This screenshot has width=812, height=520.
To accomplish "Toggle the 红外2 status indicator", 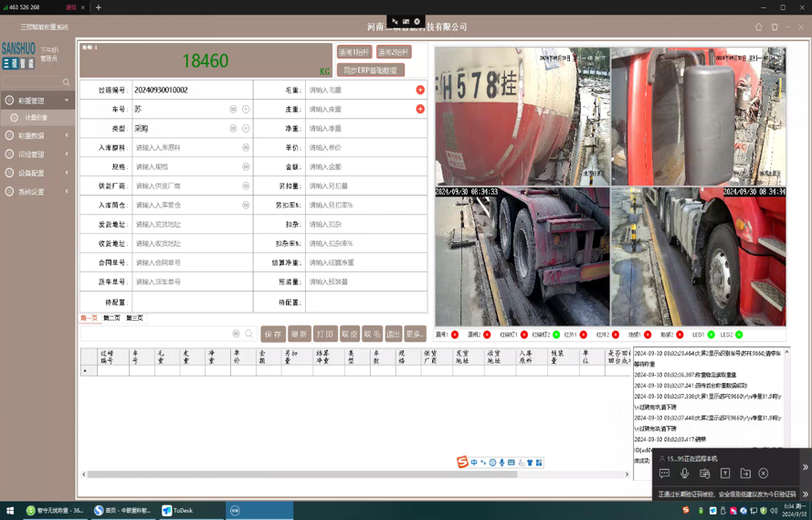I will click(616, 335).
